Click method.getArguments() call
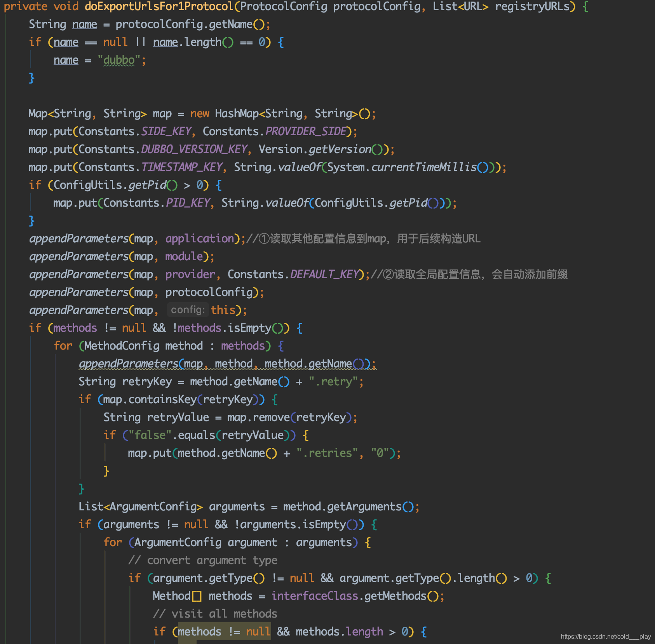The width and height of the screenshot is (655, 644). point(348,507)
